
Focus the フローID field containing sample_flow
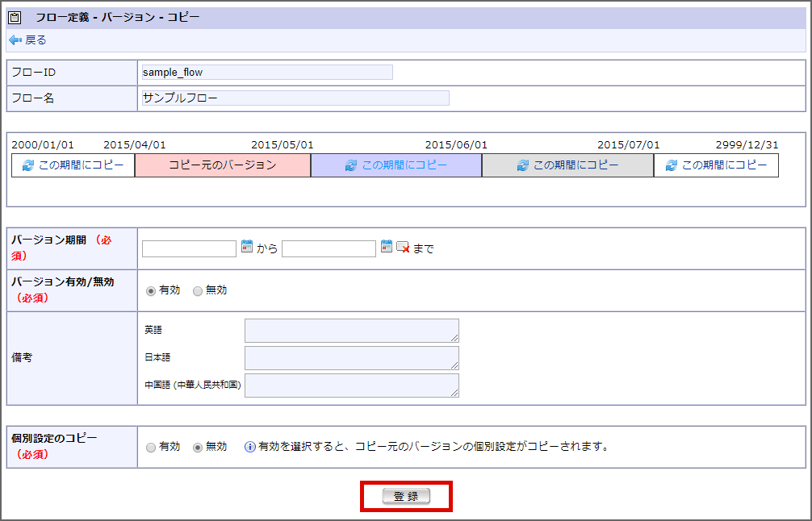click(267, 73)
